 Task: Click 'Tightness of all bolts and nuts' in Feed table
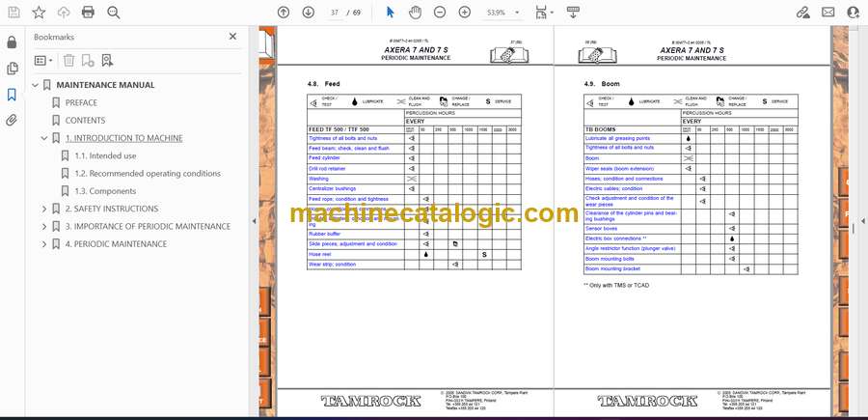coord(343,138)
